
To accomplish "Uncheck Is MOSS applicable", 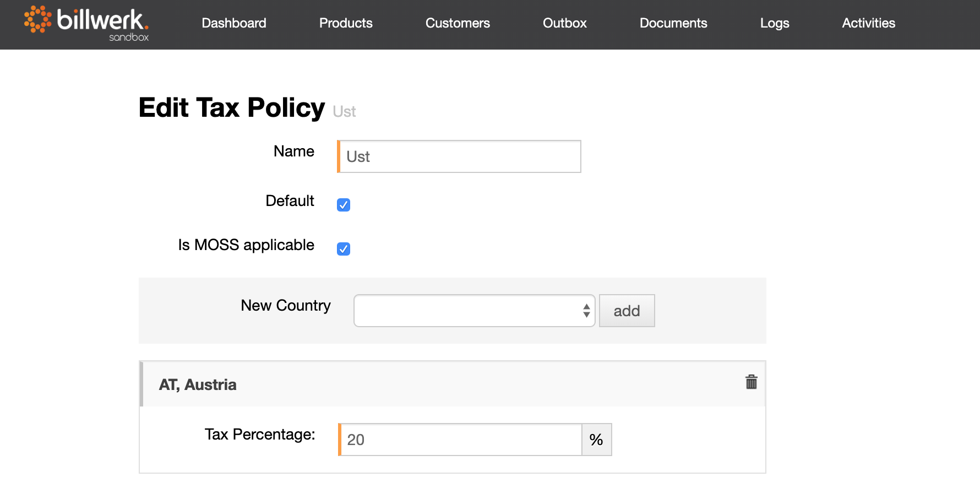I will coord(344,249).
